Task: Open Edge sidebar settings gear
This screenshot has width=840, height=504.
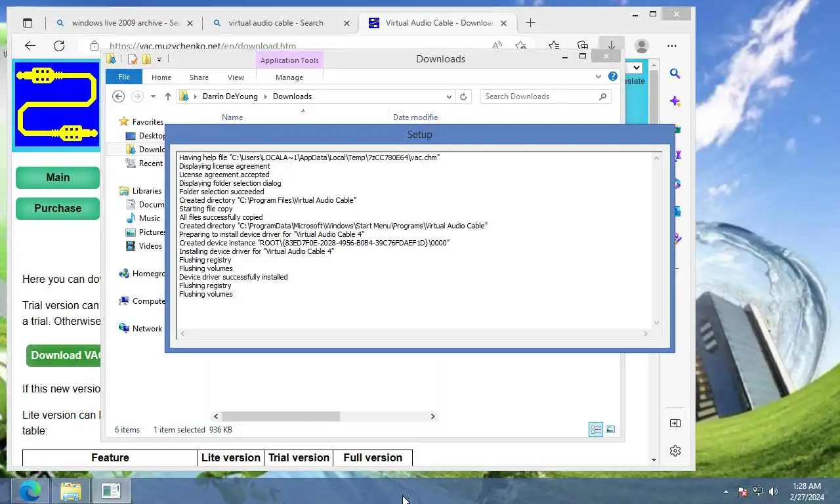Action: [x=675, y=451]
